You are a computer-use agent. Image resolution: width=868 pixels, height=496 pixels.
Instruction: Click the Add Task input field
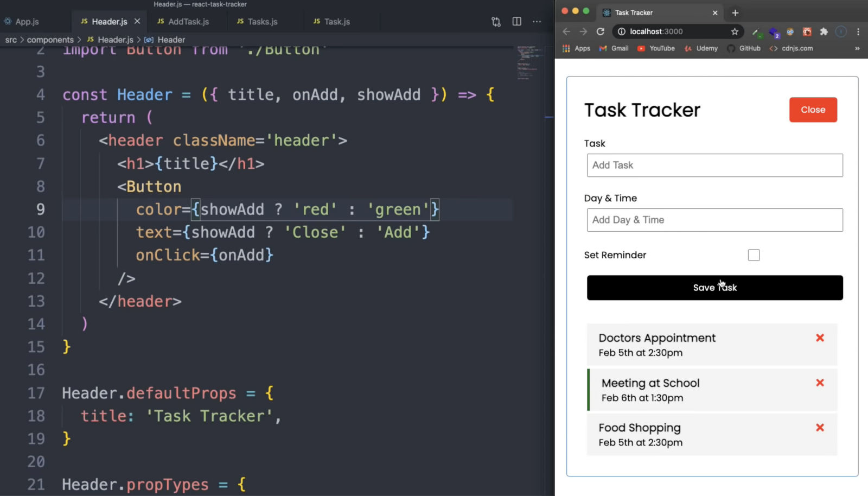715,165
